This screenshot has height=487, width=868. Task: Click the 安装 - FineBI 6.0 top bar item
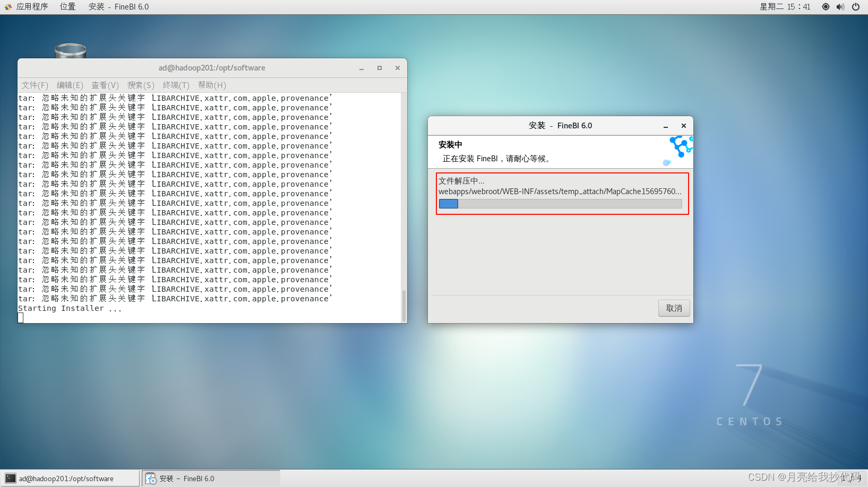118,7
